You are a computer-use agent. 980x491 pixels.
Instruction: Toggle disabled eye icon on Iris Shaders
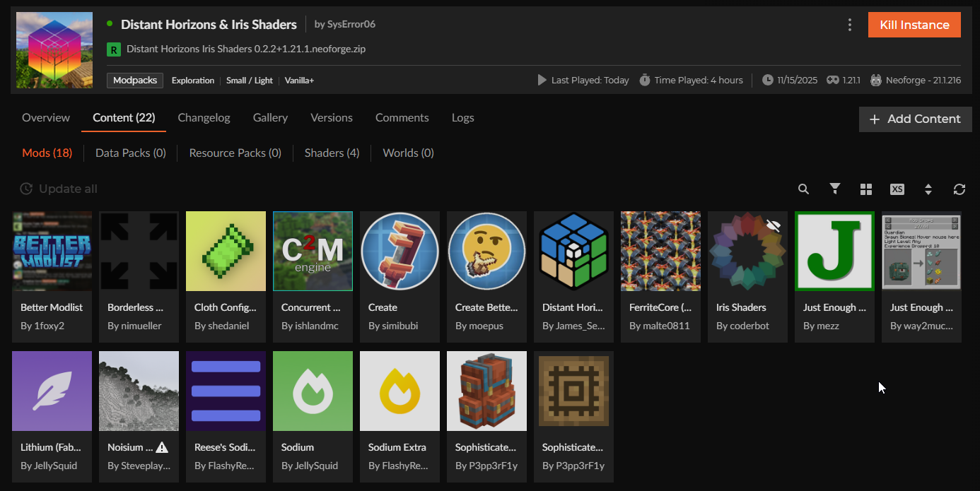click(774, 226)
